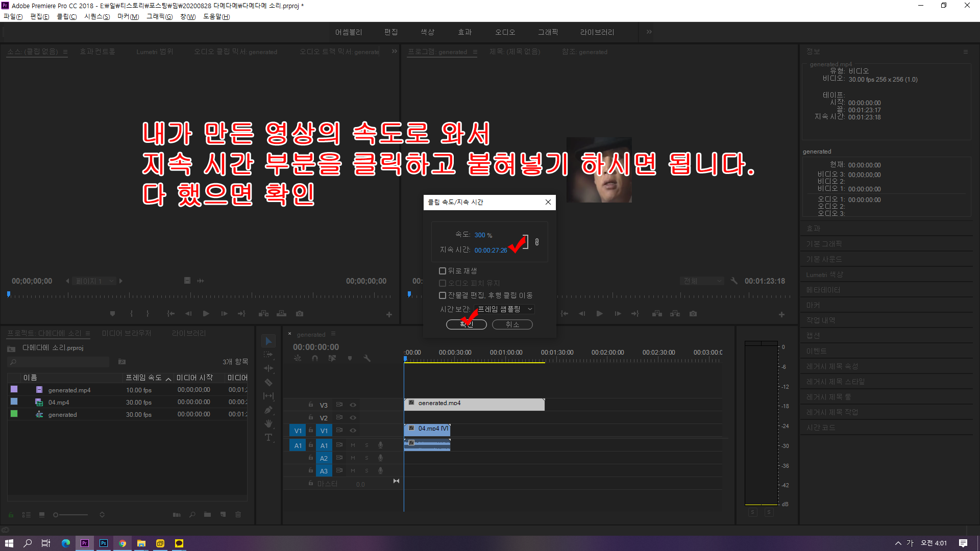Switch to the 미디어 브라우저 tab
The image size is (980, 551).
coord(127,333)
